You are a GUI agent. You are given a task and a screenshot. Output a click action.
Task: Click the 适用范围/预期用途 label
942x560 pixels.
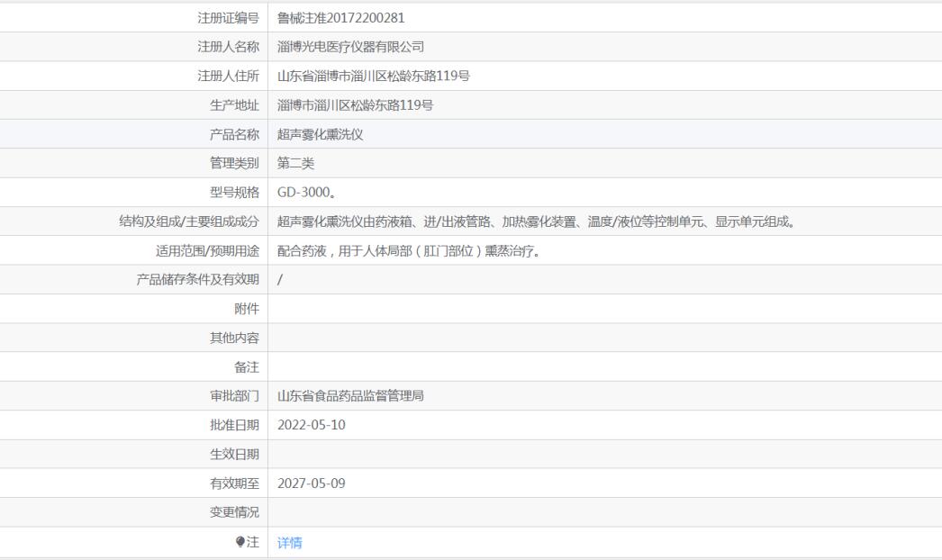pyautogui.click(x=207, y=250)
